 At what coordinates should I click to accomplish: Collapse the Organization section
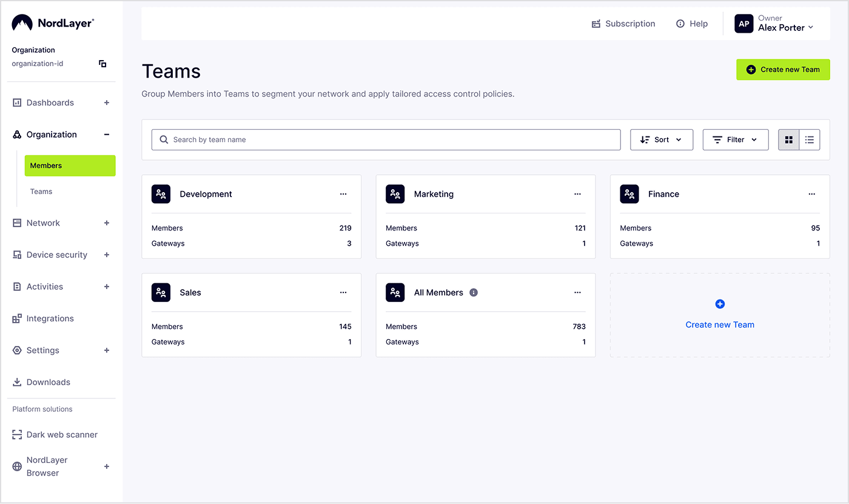click(107, 135)
